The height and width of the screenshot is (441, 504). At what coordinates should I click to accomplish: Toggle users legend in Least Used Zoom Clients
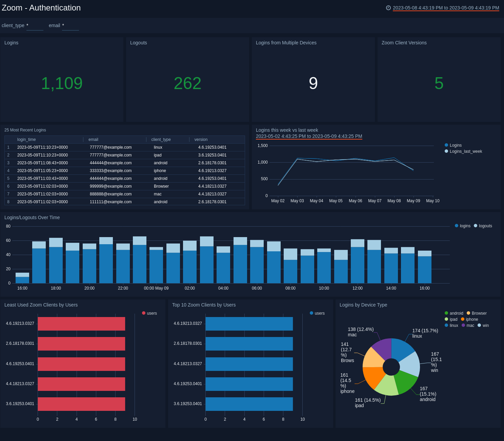(x=149, y=313)
